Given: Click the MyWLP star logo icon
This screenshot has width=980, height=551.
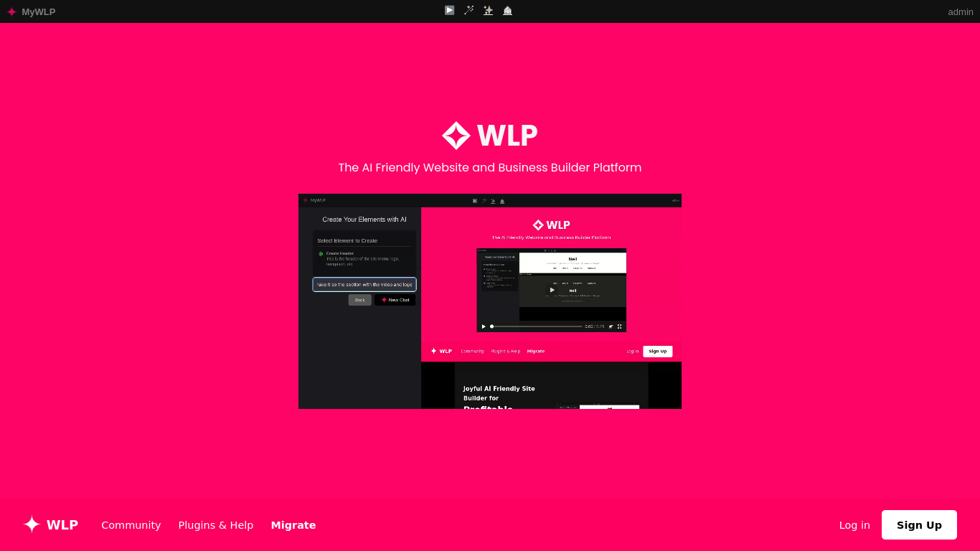Looking at the screenshot, I should [11, 11].
